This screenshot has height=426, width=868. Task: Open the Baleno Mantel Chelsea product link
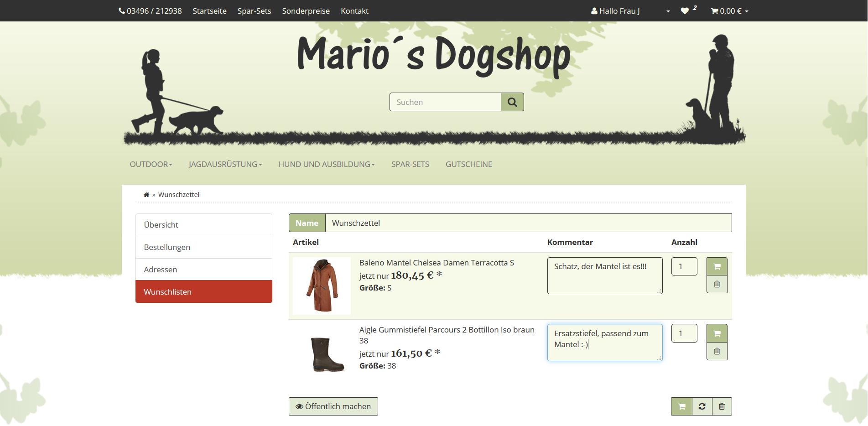[437, 263]
